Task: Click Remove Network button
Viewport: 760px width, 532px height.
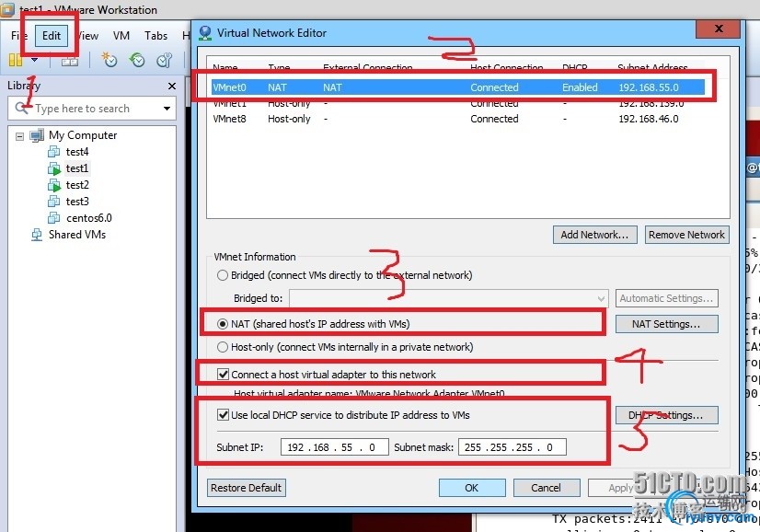Action: click(686, 235)
